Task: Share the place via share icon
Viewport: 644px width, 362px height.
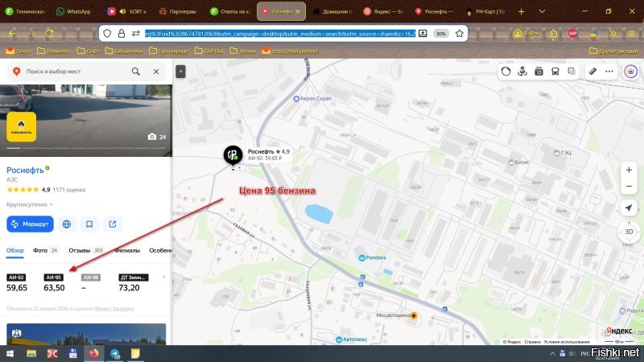Action: point(113,224)
